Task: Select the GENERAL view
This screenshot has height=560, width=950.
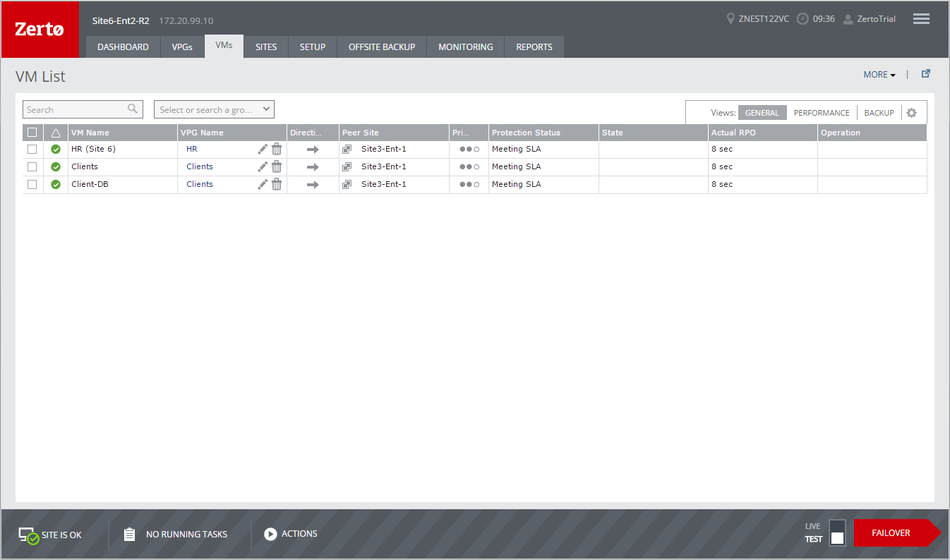Action: (x=762, y=113)
